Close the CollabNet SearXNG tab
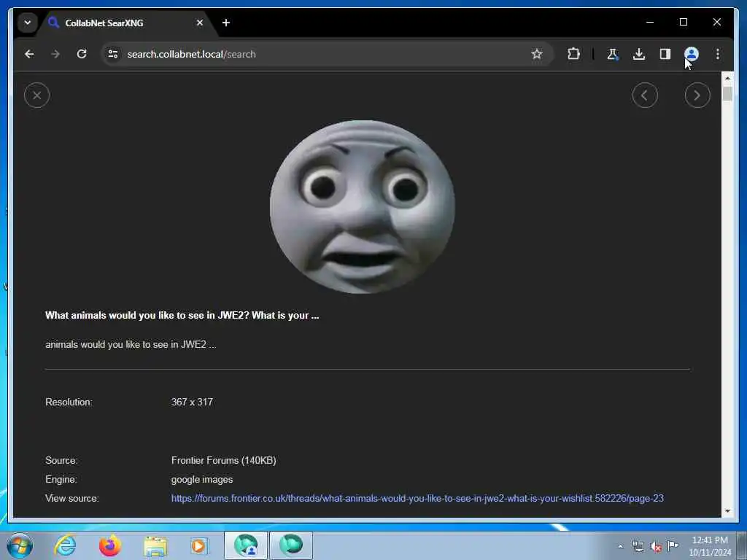Viewport: 747px width, 560px height. pyautogui.click(x=200, y=23)
